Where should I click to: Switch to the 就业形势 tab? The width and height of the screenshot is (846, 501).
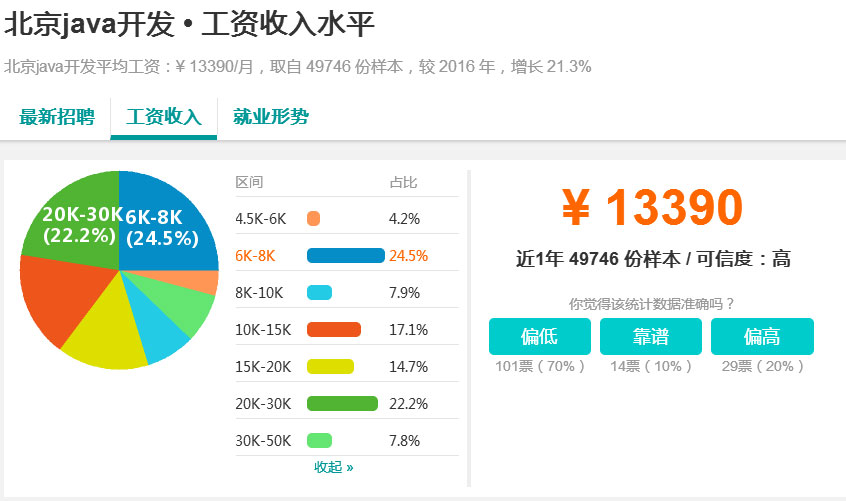coord(271,116)
